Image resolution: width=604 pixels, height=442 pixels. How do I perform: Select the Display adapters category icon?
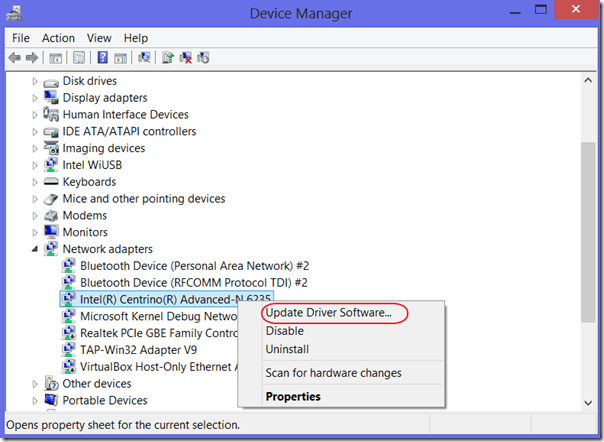(51, 97)
